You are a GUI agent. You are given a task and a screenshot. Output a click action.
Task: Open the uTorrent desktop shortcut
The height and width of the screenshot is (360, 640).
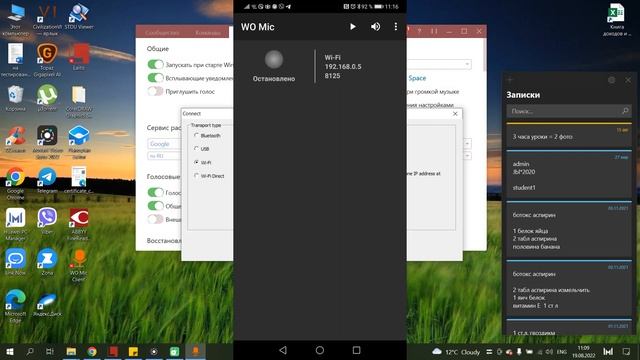click(x=47, y=98)
